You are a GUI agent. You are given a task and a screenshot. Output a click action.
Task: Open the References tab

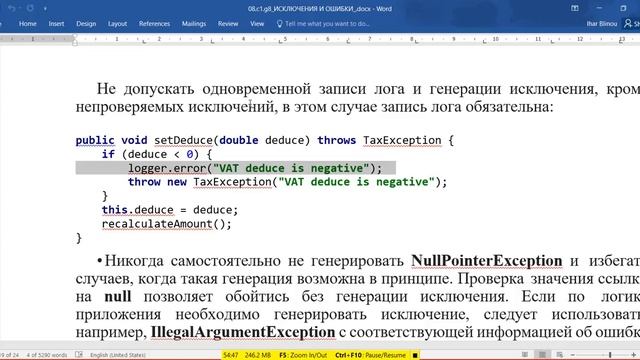pos(154,24)
